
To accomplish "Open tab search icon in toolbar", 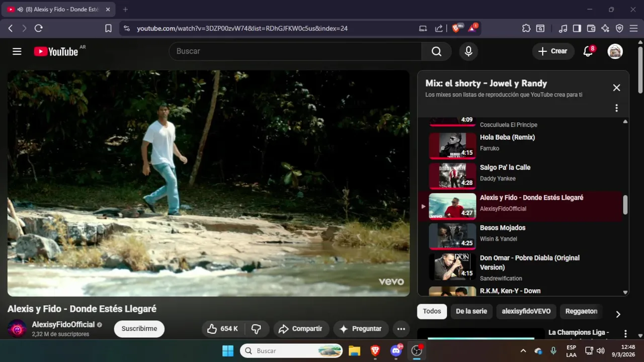I will click(540, 28).
